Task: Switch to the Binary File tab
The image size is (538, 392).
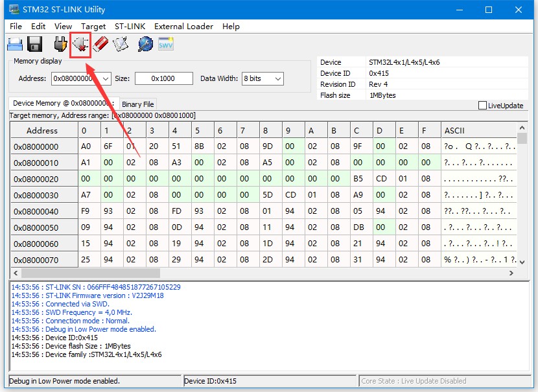Action: click(x=137, y=104)
